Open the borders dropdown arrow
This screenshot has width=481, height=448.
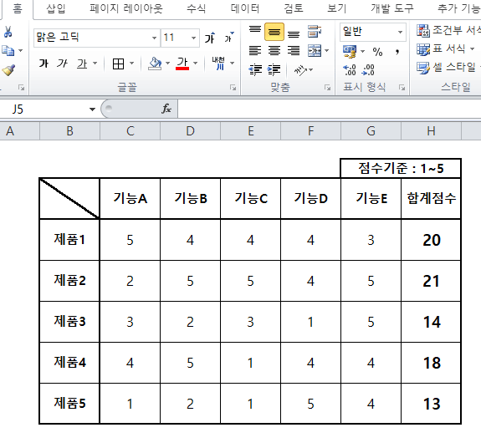pyautogui.click(x=132, y=64)
